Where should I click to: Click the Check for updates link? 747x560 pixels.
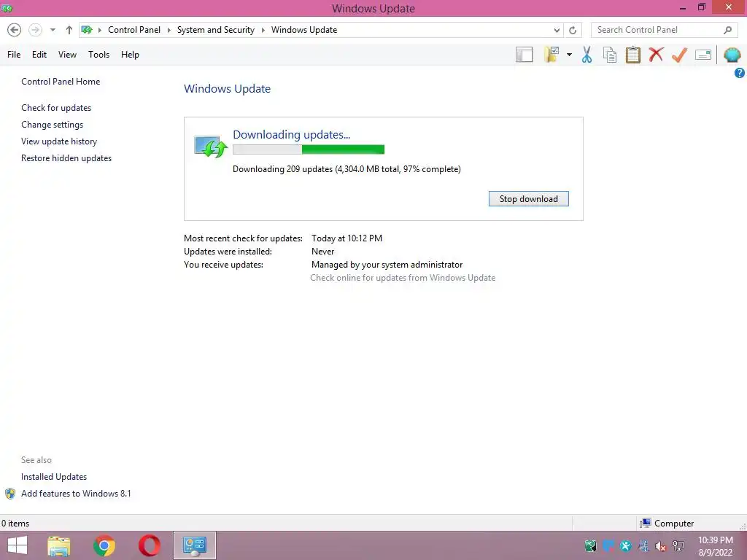[x=56, y=108]
